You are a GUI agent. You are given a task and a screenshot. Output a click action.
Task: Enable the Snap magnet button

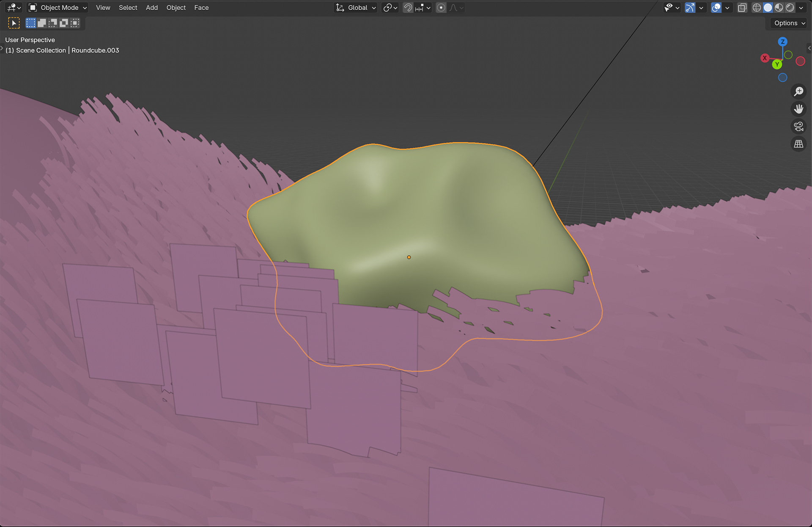(x=408, y=8)
